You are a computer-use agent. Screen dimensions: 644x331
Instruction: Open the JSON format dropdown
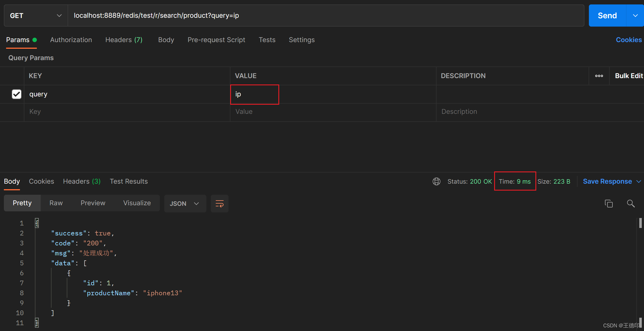tap(185, 204)
